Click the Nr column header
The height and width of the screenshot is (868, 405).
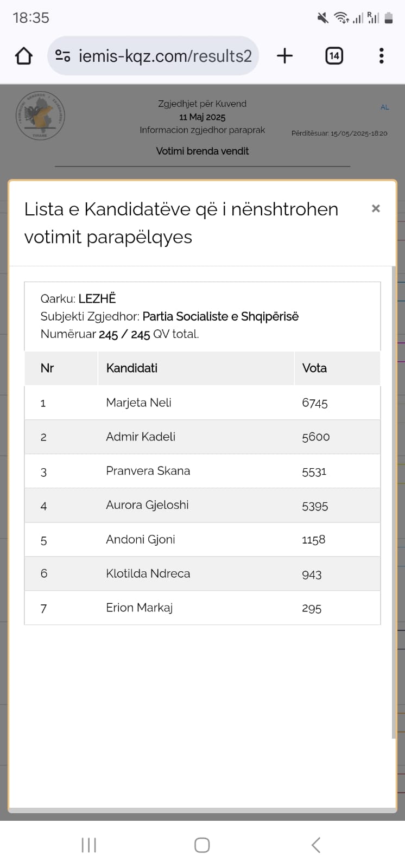click(x=47, y=368)
